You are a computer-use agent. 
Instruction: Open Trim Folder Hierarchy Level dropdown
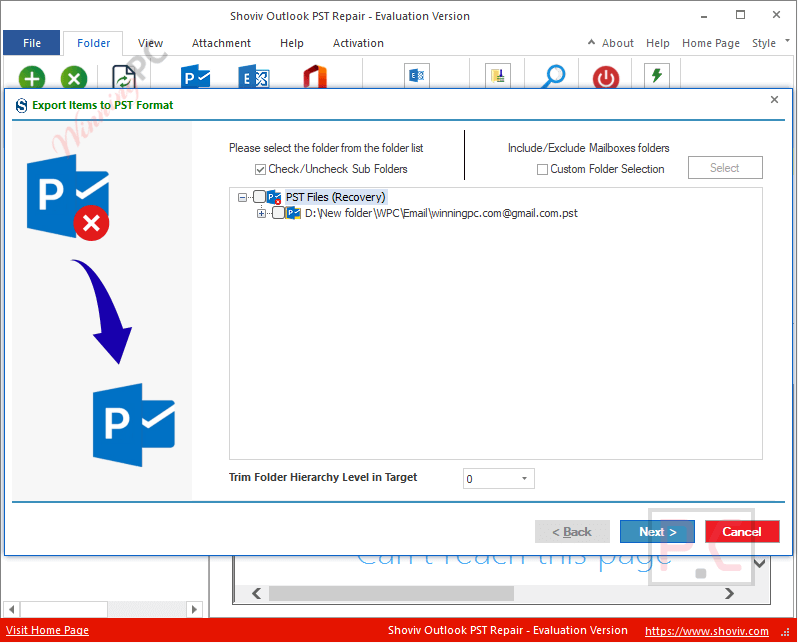(x=524, y=479)
